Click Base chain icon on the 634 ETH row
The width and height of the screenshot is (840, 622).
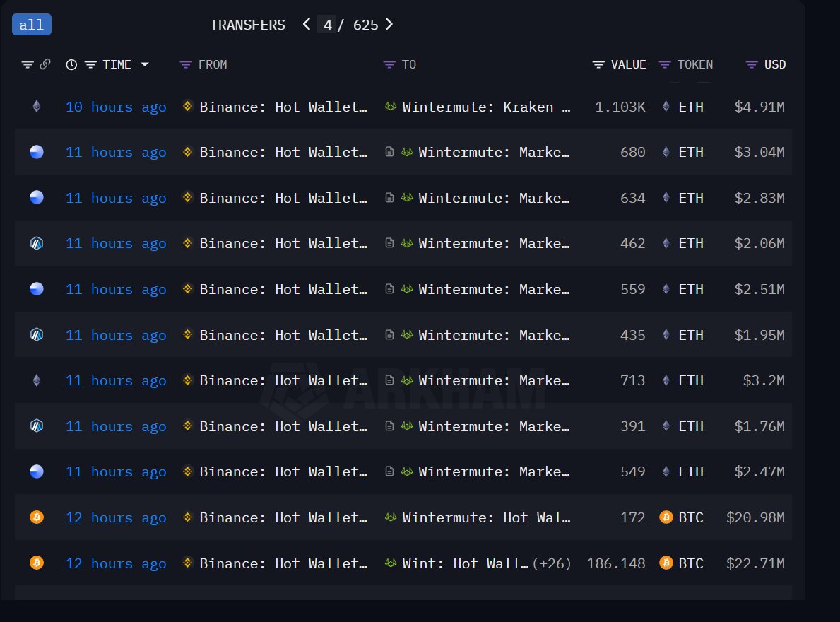(x=37, y=198)
